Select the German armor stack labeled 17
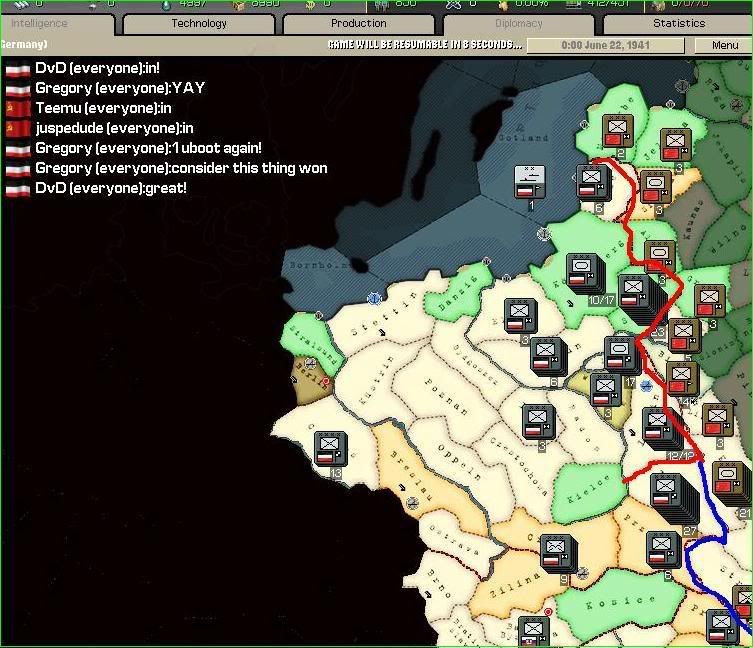The width and height of the screenshot is (753, 648). tap(620, 353)
